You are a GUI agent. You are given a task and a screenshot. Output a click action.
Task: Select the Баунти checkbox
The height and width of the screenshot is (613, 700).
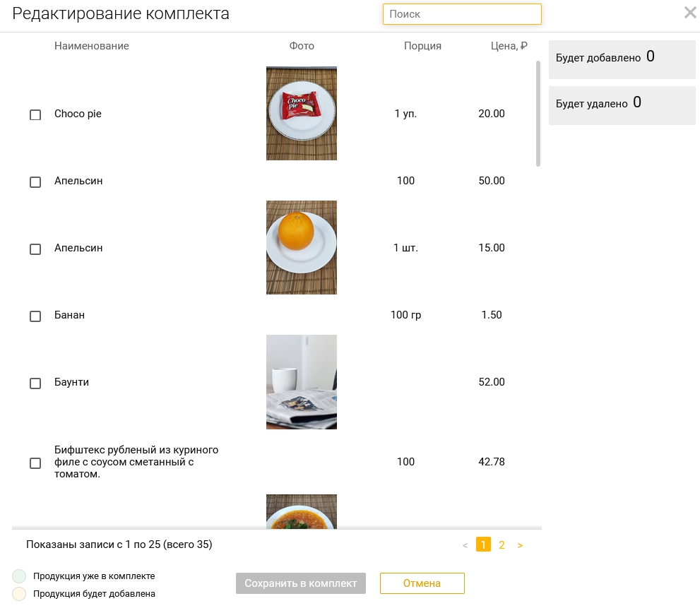pyautogui.click(x=35, y=383)
